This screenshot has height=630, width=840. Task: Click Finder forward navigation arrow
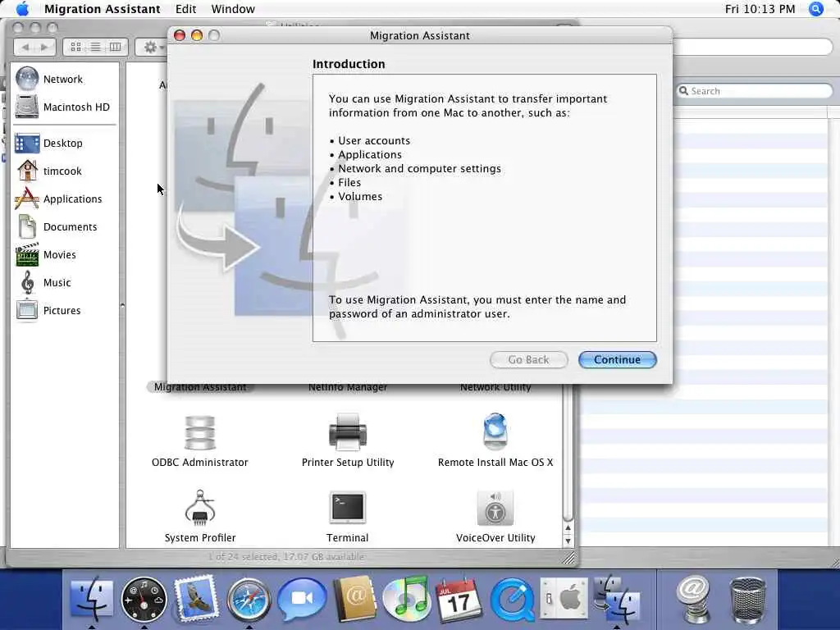pos(44,47)
